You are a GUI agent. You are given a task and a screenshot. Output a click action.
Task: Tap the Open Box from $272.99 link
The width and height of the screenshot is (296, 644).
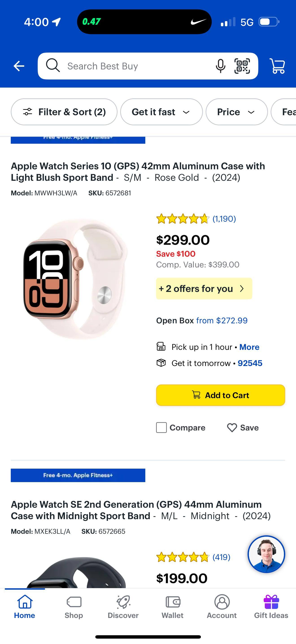pyautogui.click(x=222, y=320)
